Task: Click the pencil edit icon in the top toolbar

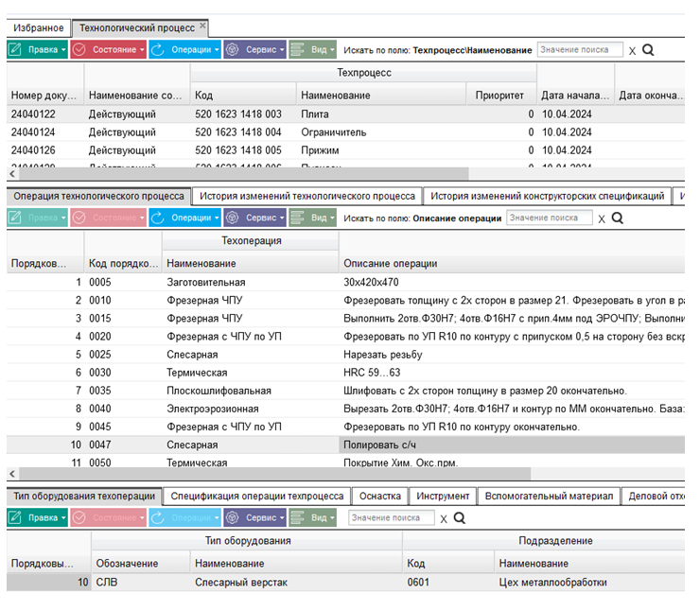Action: coord(15,49)
